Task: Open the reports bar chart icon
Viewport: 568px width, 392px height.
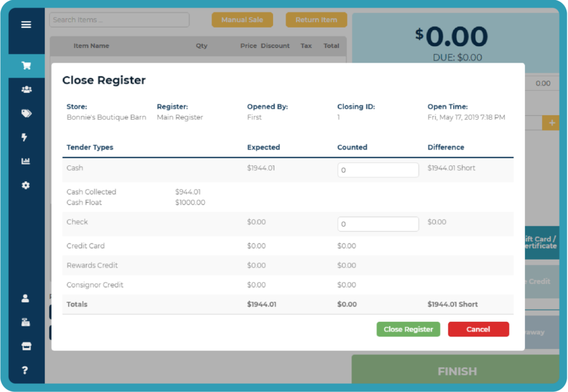Action: 26,161
